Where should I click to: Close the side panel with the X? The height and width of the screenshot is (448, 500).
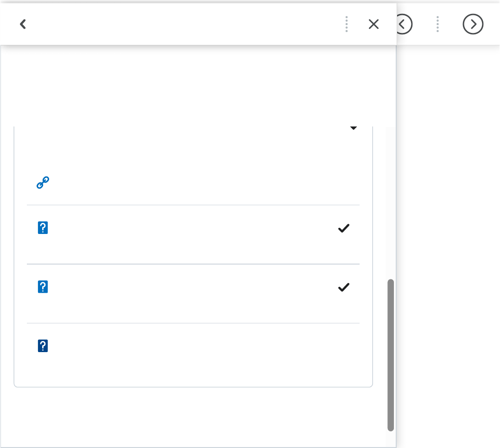point(373,24)
